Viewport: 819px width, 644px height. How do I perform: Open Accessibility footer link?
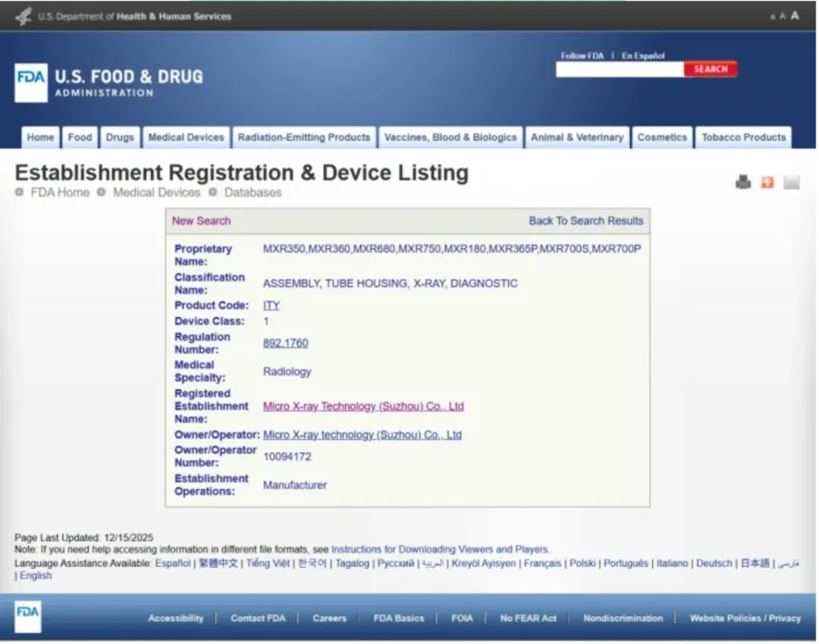coord(175,618)
